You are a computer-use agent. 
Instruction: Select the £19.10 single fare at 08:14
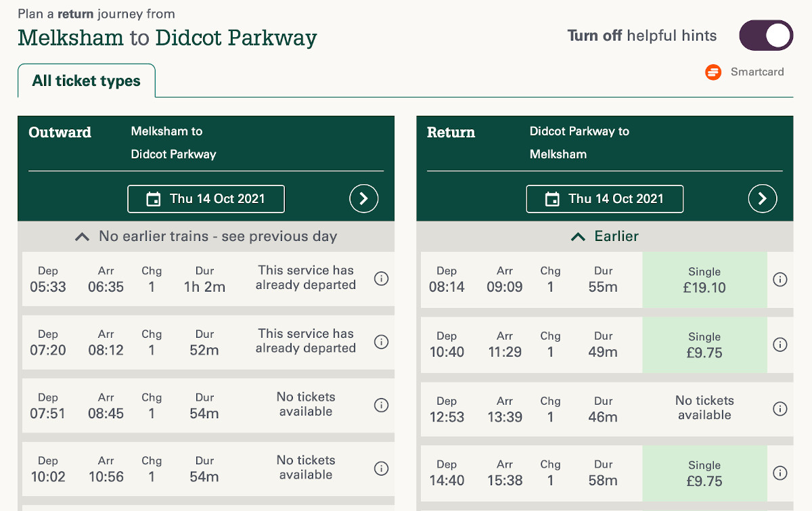point(704,280)
